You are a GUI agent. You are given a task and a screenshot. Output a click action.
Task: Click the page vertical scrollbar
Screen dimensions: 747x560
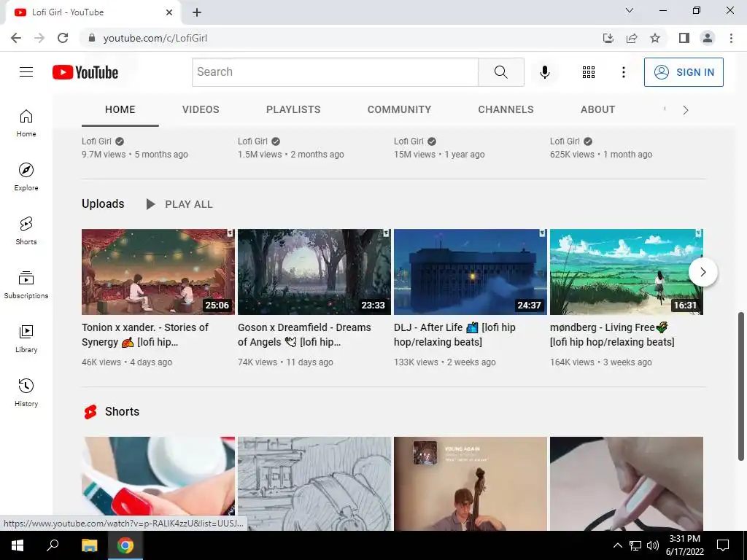coord(741,386)
